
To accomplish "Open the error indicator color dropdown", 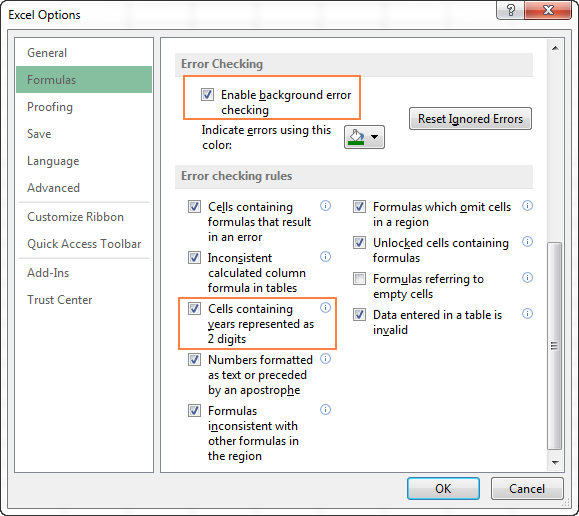I will [364, 137].
